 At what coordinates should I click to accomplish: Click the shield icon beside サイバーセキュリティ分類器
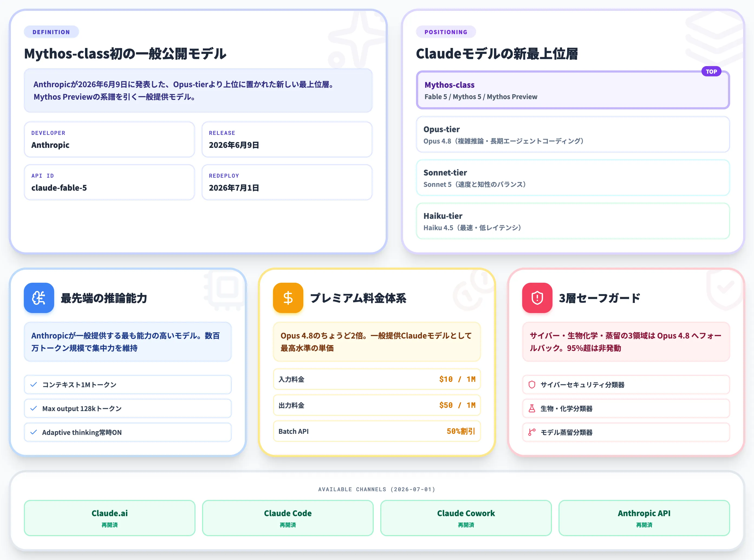point(532,385)
